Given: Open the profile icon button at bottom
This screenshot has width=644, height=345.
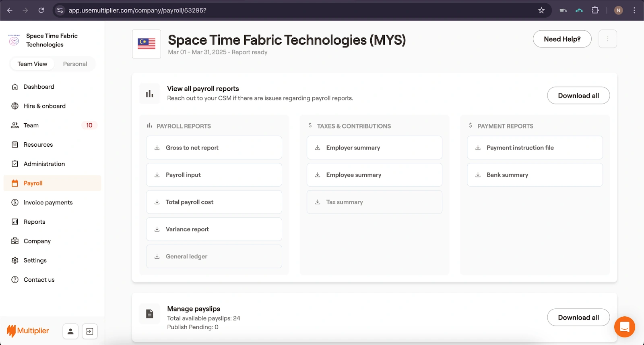Looking at the screenshot, I should click(x=70, y=331).
